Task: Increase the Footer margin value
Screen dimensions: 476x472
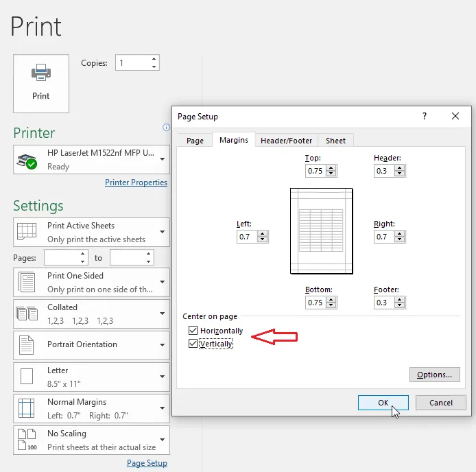Action: click(x=400, y=300)
